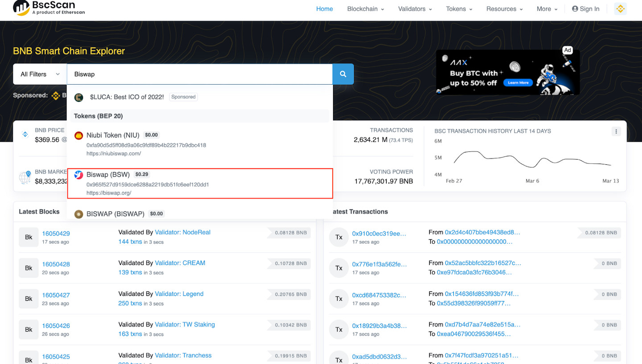Image resolution: width=642 pixels, height=364 pixels.
Task: Open From address 0x52ac5bbfc322b16527c
Action: (x=483, y=263)
